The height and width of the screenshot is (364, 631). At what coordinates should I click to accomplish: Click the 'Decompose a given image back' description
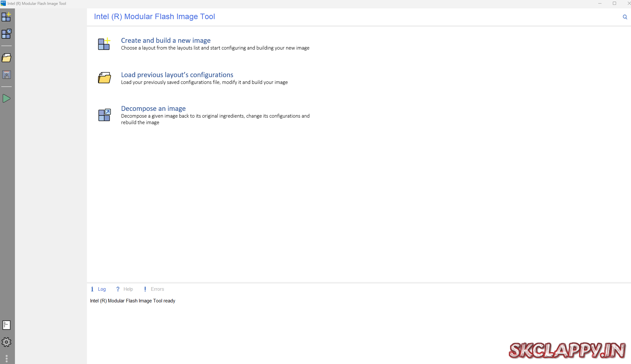[215, 119]
